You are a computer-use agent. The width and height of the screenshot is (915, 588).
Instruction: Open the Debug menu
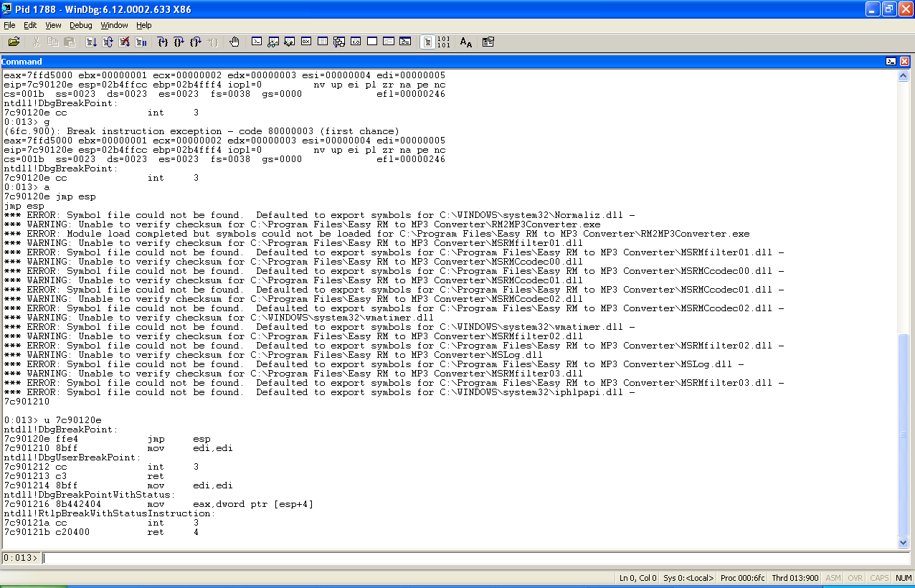[81, 25]
